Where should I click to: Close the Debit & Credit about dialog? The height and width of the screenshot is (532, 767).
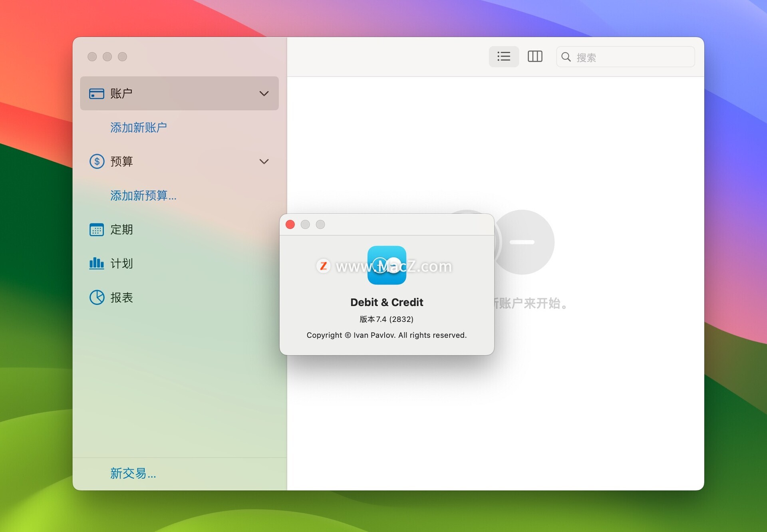coord(290,224)
